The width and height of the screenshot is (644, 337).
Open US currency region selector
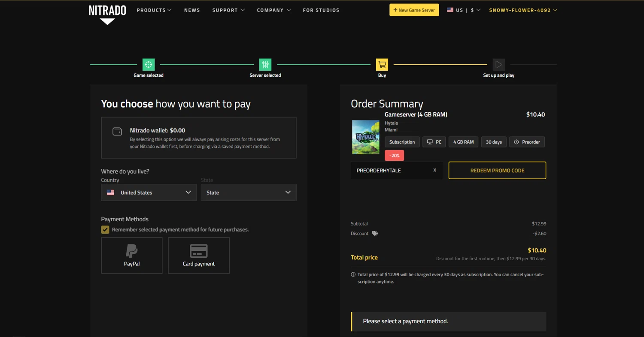(x=464, y=10)
